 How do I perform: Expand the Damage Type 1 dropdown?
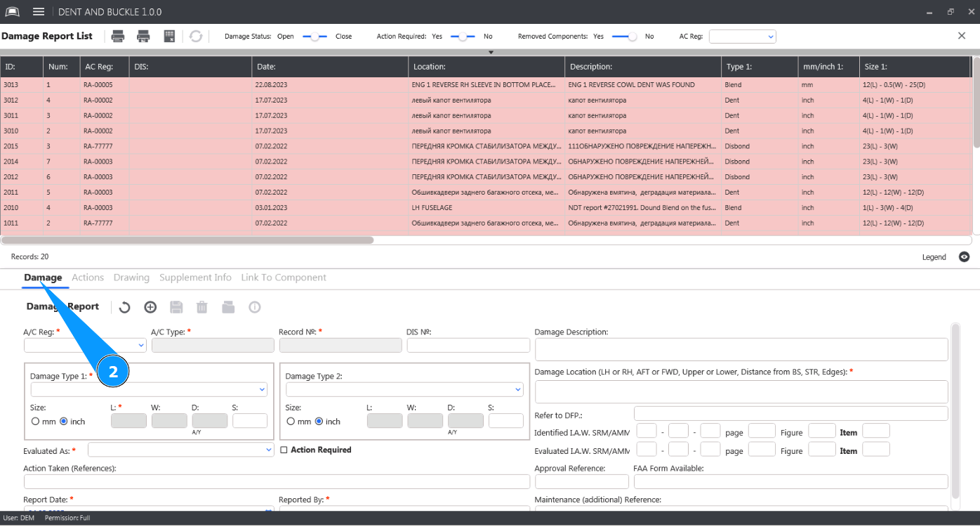(x=149, y=389)
